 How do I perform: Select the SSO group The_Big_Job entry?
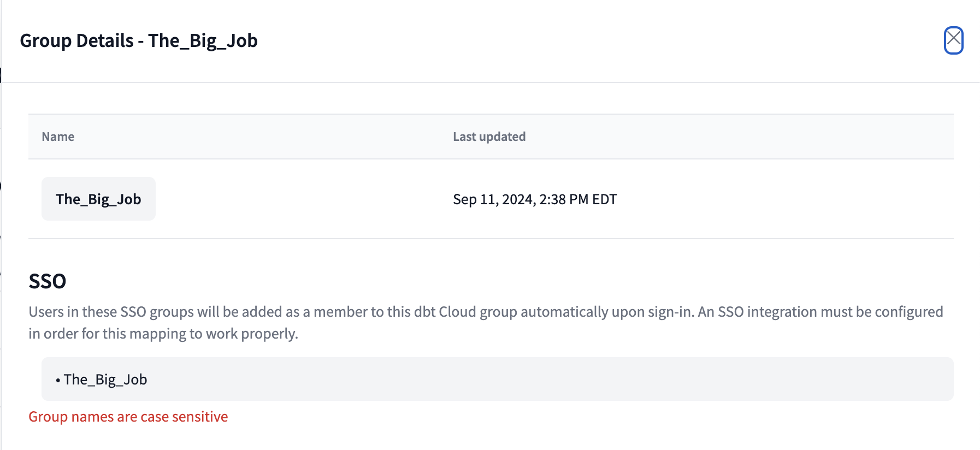pos(105,379)
